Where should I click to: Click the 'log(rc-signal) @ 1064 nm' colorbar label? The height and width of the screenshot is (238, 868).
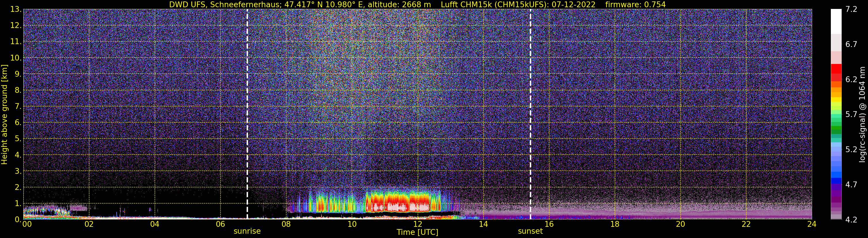point(862,115)
